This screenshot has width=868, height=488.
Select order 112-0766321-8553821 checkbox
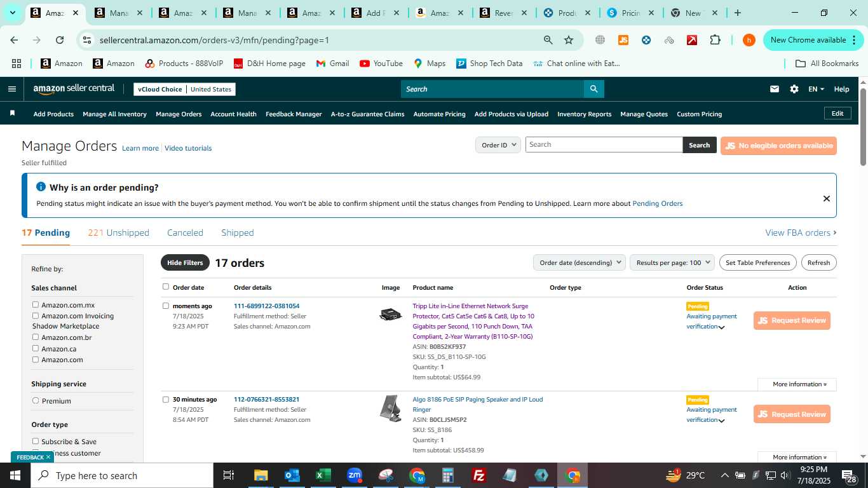[x=166, y=400]
